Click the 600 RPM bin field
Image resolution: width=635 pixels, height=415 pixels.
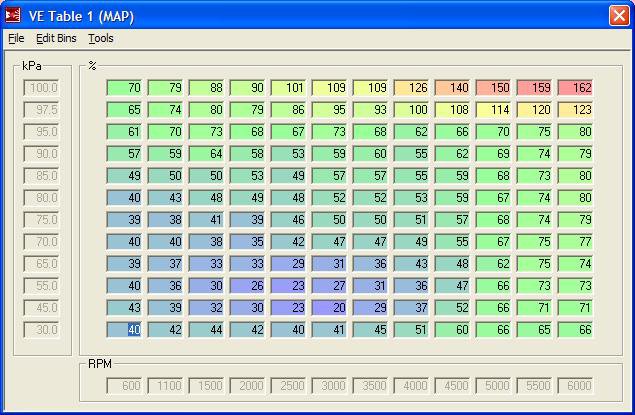click(x=125, y=386)
